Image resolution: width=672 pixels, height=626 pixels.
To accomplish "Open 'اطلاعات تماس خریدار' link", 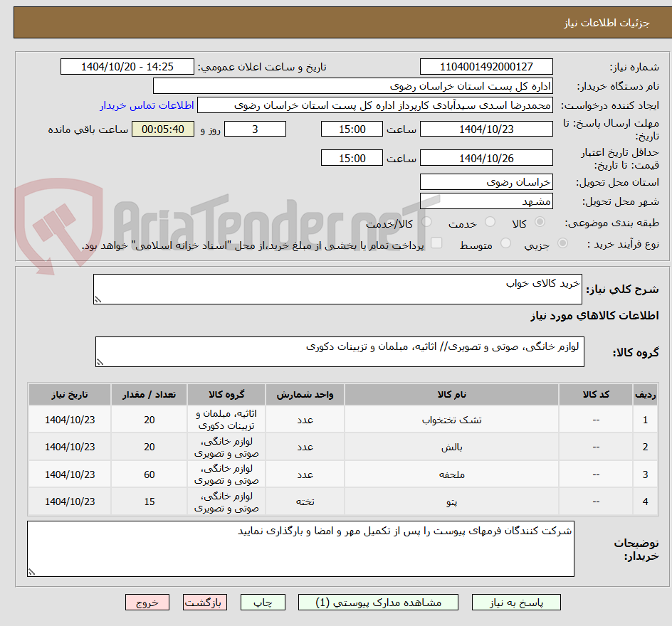I will coord(147,105).
